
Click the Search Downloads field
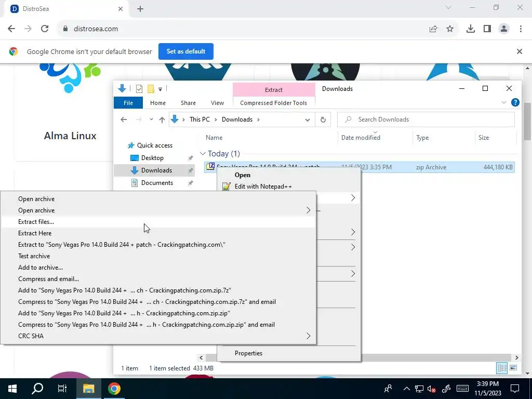point(426,119)
